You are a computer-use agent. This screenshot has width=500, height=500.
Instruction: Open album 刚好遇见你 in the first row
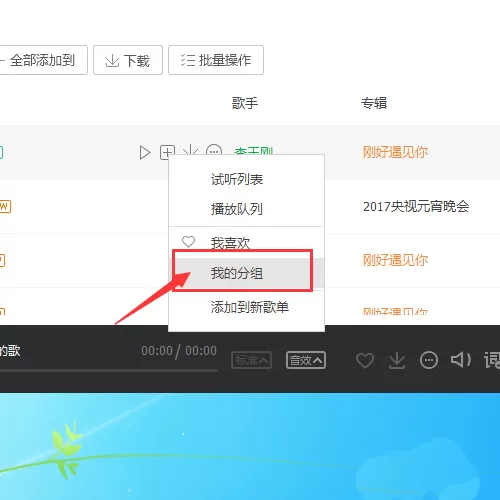pyautogui.click(x=395, y=152)
